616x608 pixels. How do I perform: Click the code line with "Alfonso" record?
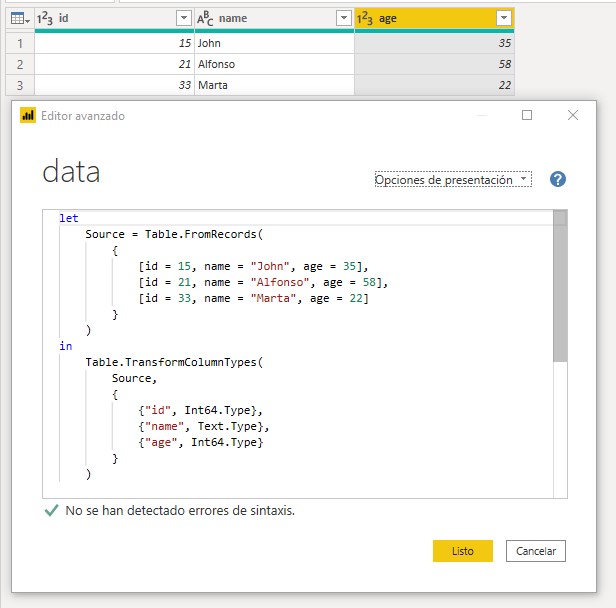click(263, 282)
